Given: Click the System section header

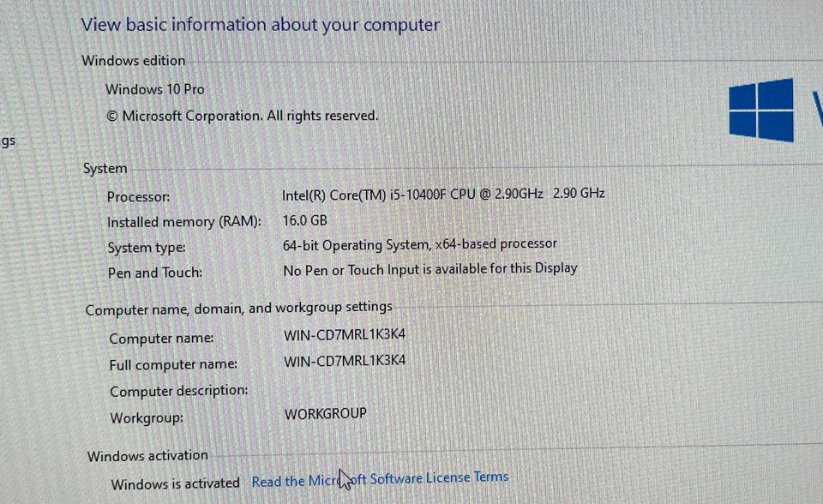Looking at the screenshot, I should pyautogui.click(x=105, y=168).
